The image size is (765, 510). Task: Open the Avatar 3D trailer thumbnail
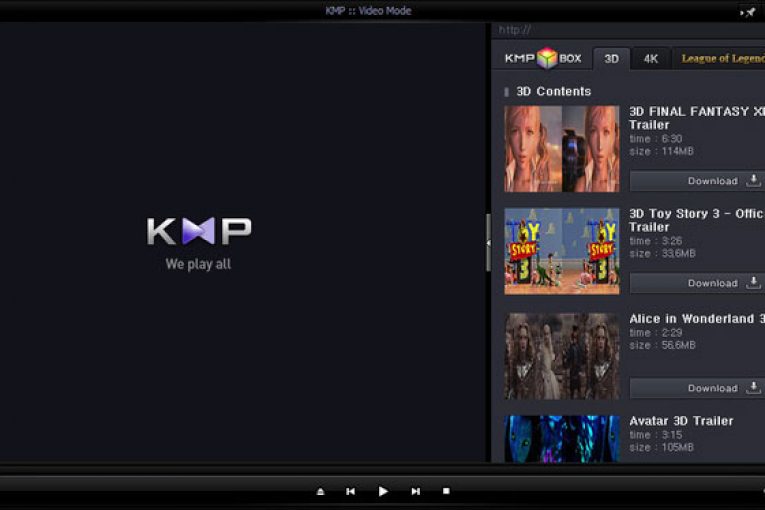pos(562,438)
